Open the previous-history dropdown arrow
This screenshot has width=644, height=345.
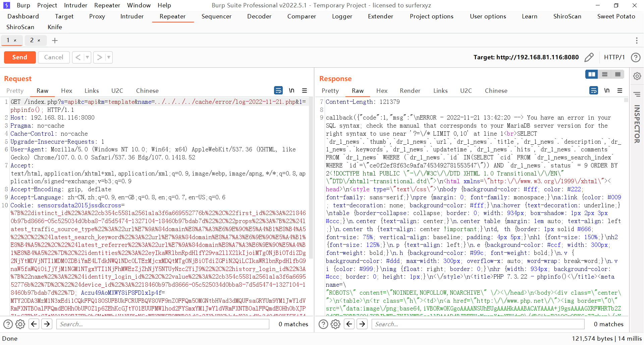tap(87, 57)
